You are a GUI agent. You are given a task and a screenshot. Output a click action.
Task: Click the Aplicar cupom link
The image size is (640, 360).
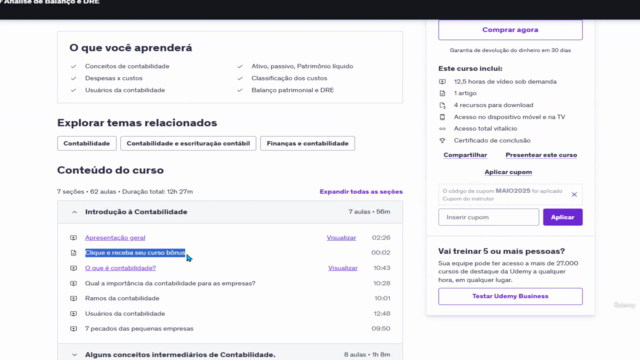click(508, 172)
